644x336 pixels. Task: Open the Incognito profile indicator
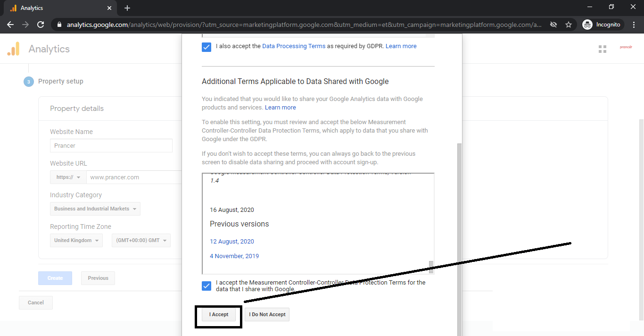(603, 25)
